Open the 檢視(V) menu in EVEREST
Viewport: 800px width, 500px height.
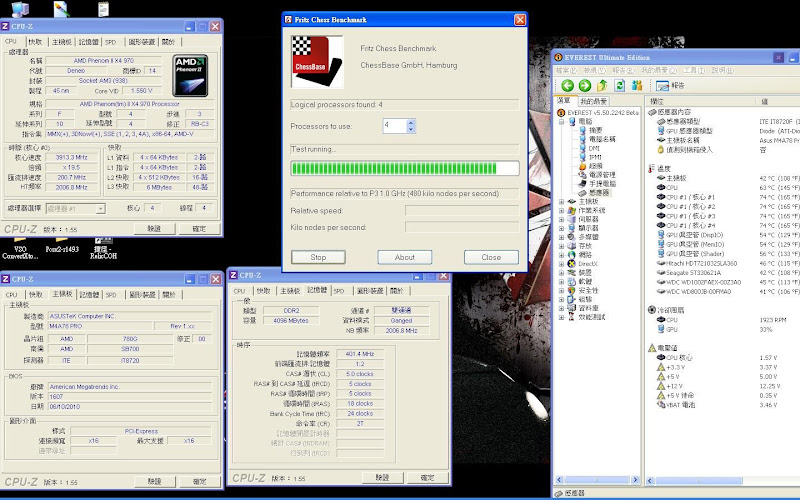click(x=595, y=70)
